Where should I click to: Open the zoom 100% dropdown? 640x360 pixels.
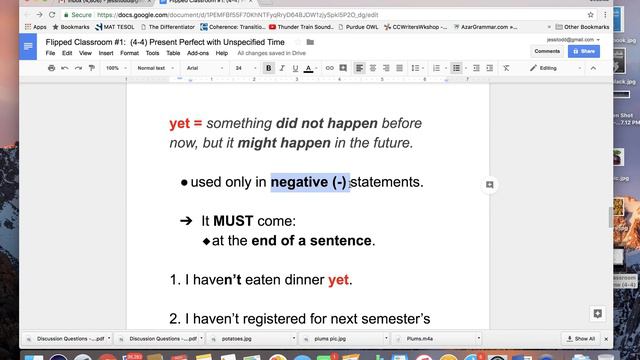click(116, 68)
